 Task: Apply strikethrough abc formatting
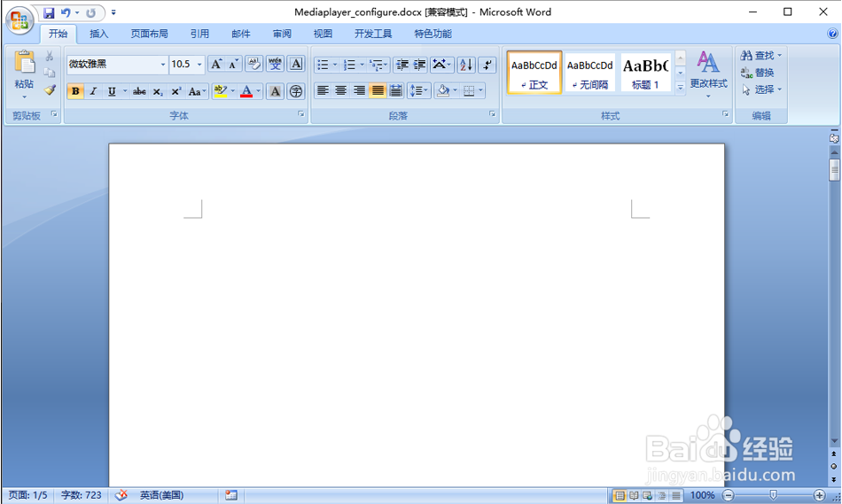pos(139,91)
